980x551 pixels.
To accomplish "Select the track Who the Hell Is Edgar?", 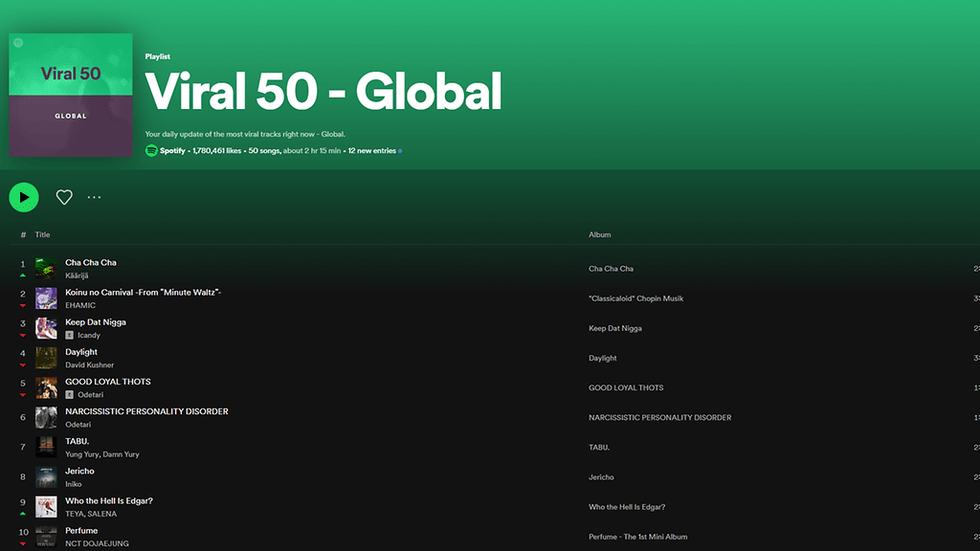I will click(108, 500).
